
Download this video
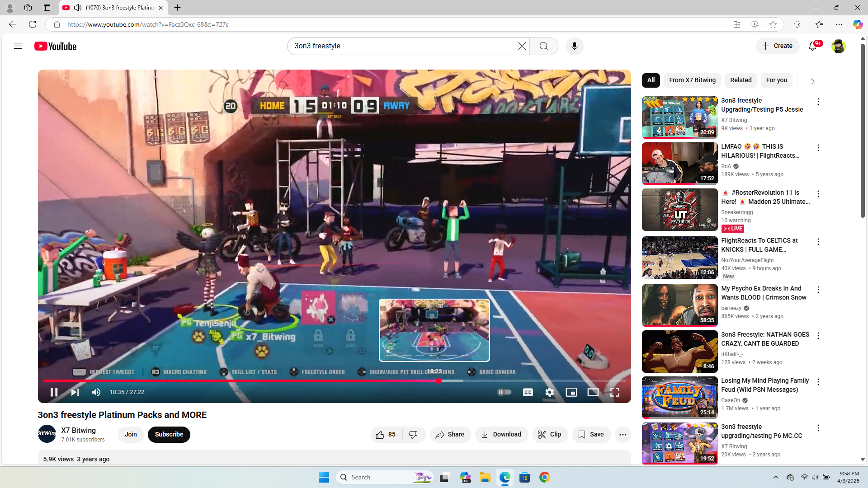click(x=501, y=435)
